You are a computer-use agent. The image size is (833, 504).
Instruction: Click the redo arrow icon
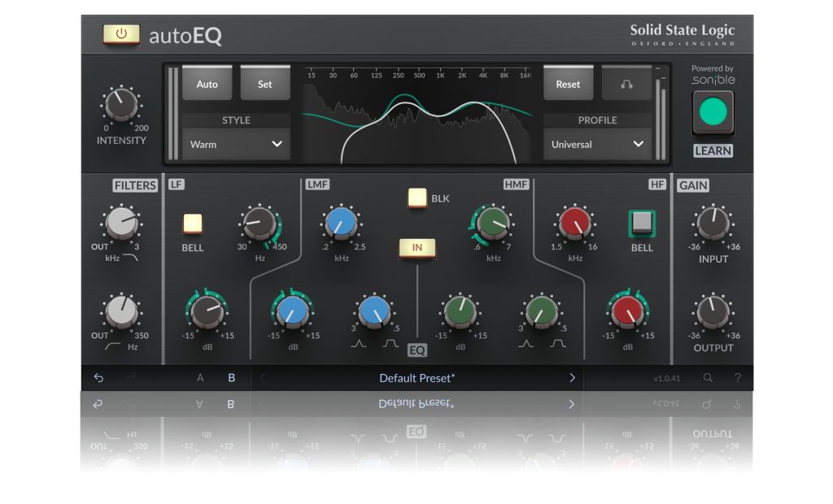click(131, 378)
